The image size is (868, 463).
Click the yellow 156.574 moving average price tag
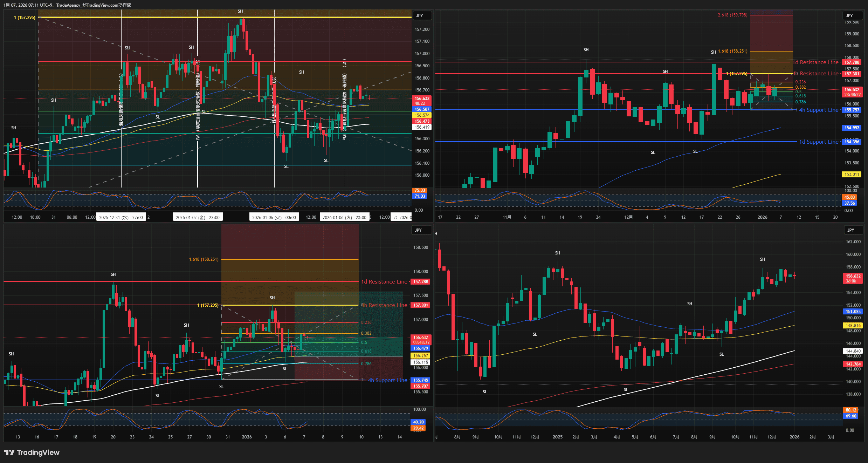(x=422, y=115)
